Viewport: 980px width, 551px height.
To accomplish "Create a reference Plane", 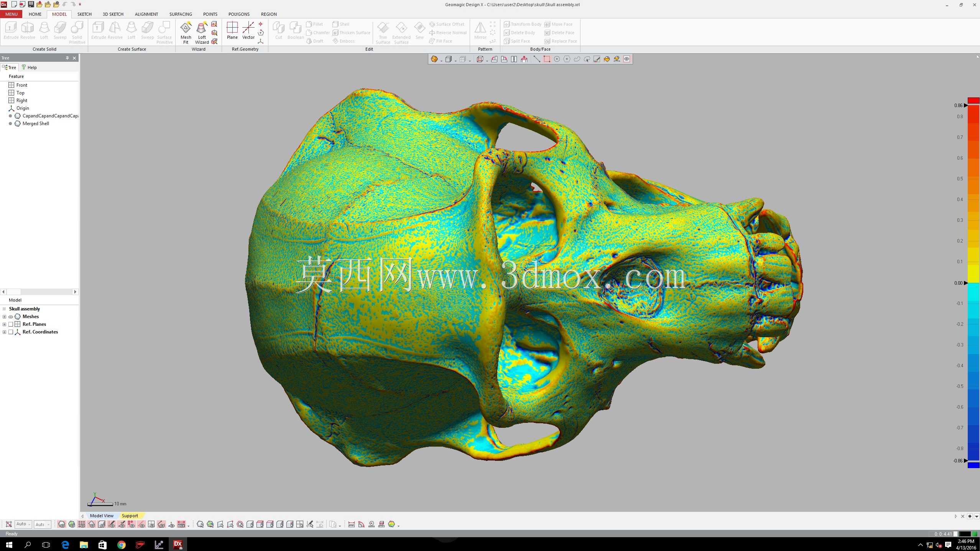I will point(232,31).
